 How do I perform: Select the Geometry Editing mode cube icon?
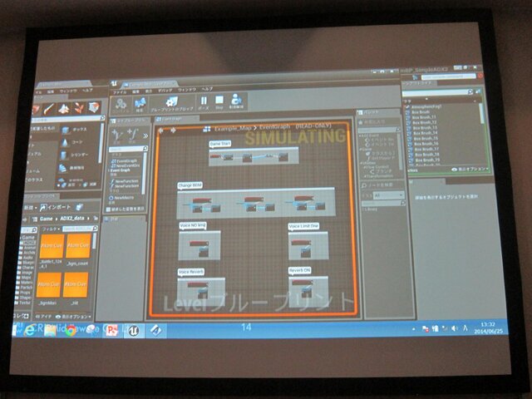tap(94, 107)
